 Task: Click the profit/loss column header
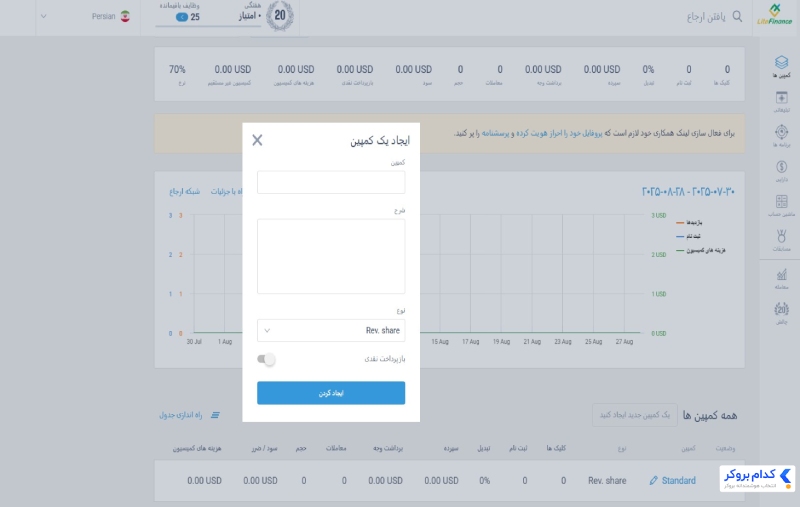click(264, 448)
